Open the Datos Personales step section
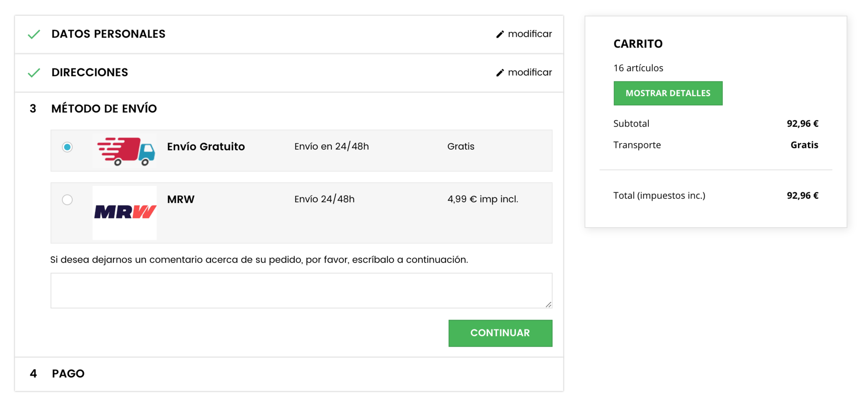The height and width of the screenshot is (401, 868). coord(108,34)
